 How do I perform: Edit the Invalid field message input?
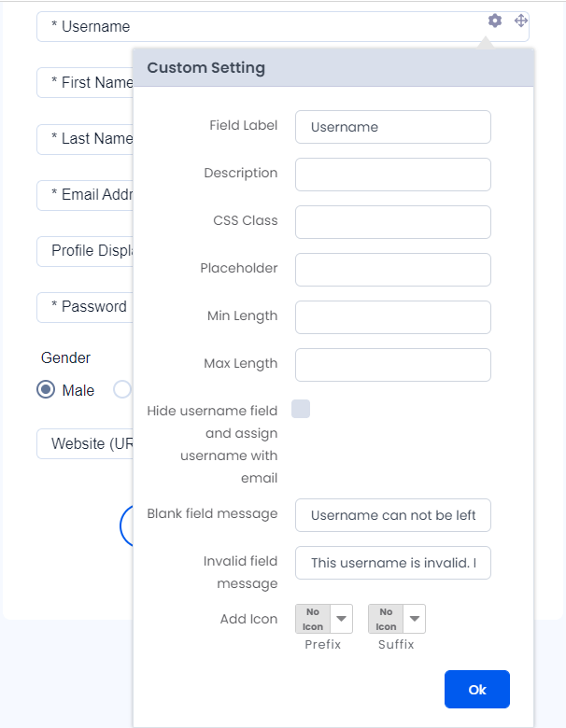393,563
